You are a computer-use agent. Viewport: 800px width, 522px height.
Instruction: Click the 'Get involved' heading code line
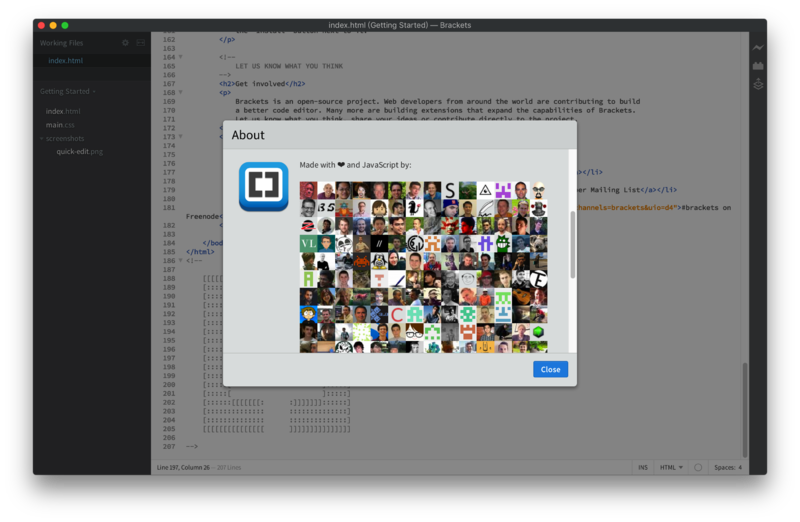[x=262, y=84]
